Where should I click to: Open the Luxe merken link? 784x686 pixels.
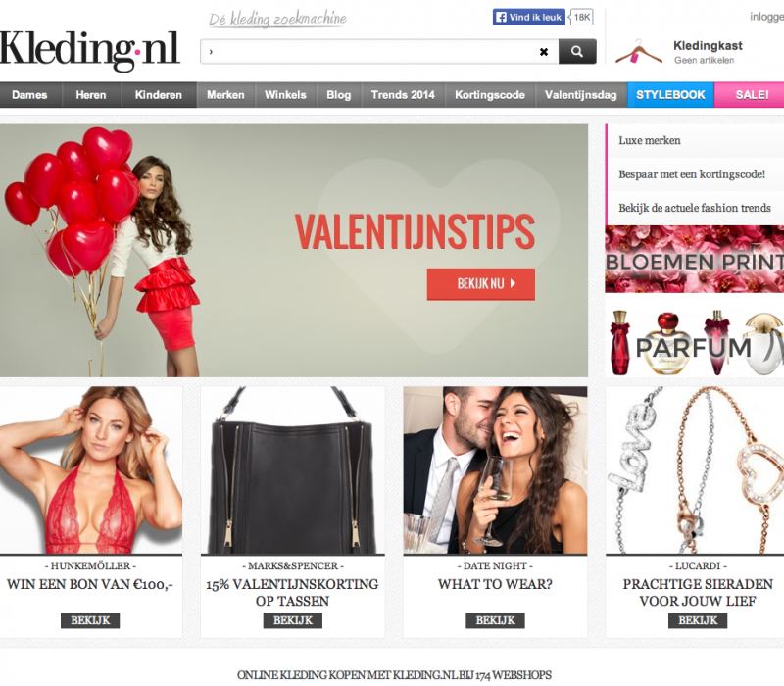(650, 140)
